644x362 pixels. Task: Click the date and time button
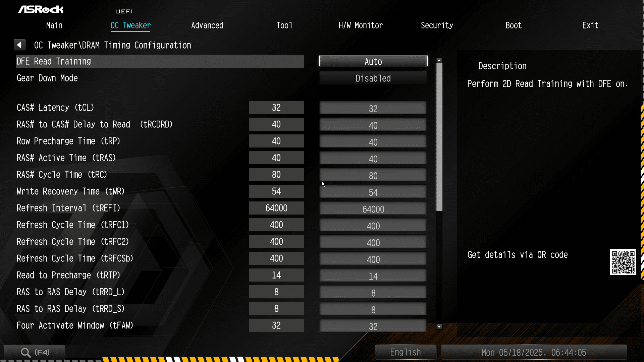(534, 352)
